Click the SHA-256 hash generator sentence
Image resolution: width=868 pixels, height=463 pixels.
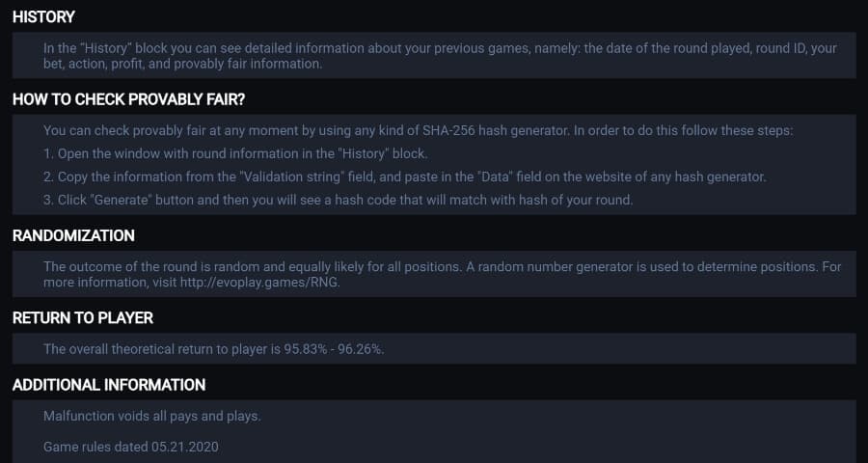click(x=418, y=131)
